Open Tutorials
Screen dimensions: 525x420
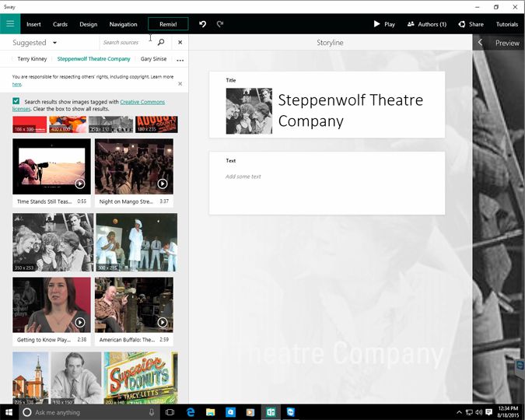507,24
